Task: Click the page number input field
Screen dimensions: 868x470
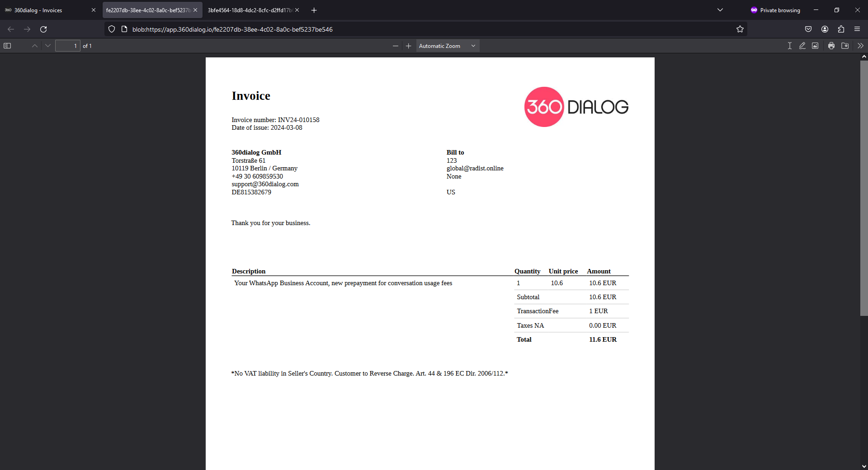Action: click(x=68, y=46)
